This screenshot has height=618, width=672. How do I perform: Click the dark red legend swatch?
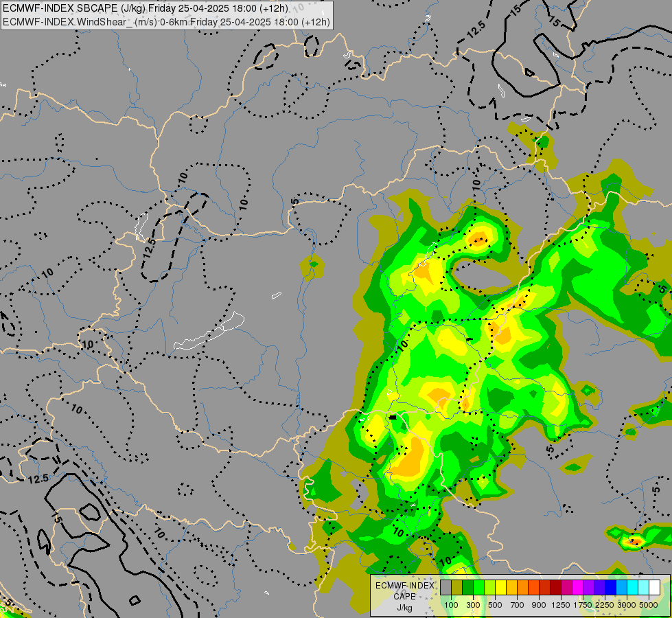tap(555, 588)
